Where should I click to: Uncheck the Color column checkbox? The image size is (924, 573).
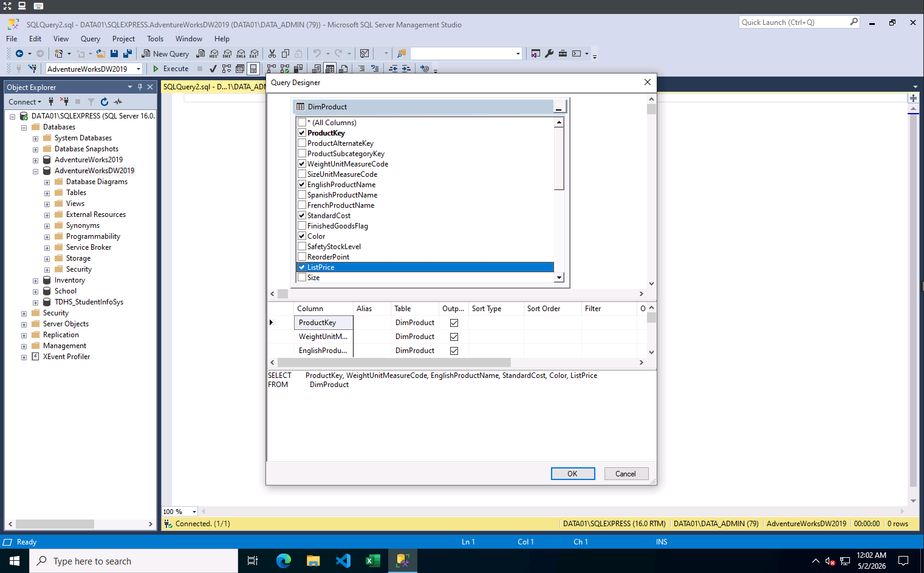[x=302, y=236]
